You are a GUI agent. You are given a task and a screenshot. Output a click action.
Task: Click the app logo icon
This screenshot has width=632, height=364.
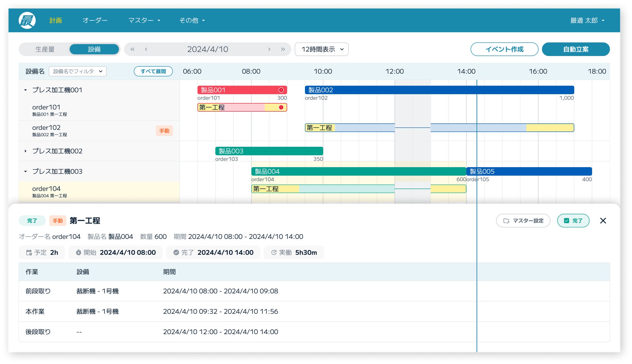click(x=27, y=20)
